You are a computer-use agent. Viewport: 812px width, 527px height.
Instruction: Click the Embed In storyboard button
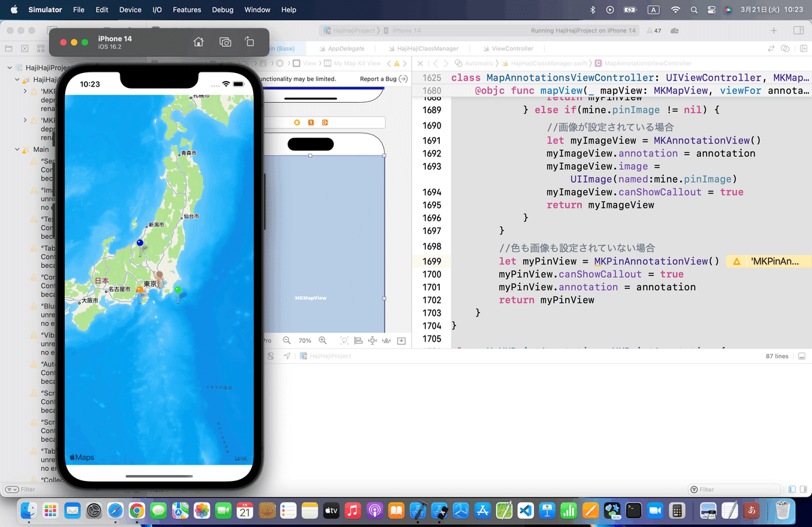pyautogui.click(x=401, y=341)
